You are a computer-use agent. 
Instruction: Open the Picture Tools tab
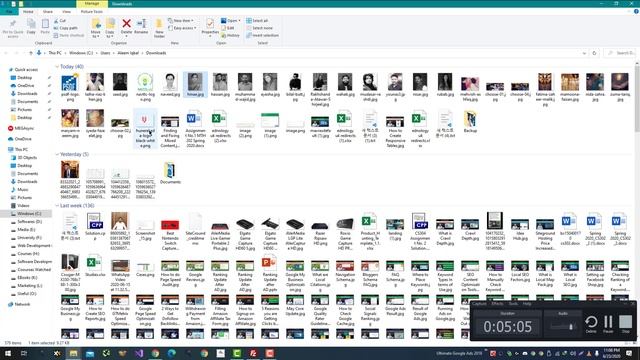(x=91, y=11)
